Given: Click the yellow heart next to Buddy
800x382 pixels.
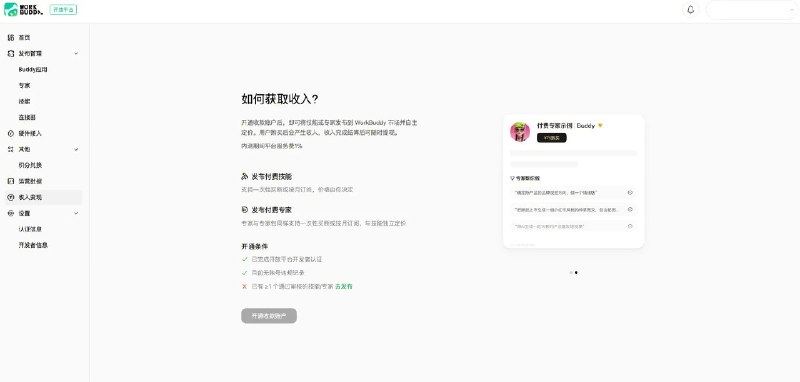Looking at the screenshot, I should tap(600, 125).
